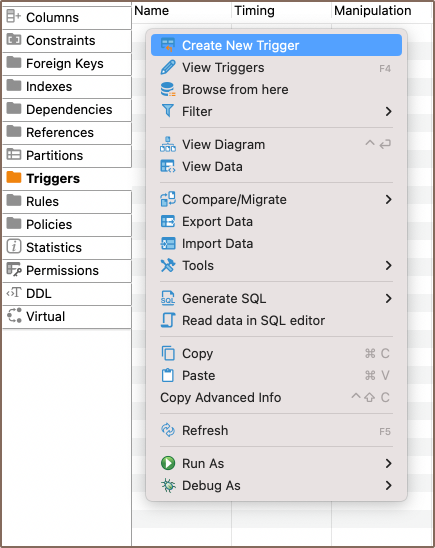Expand the Compare/Migrate submenu arrow
This screenshot has height=548, width=435.
[388, 200]
